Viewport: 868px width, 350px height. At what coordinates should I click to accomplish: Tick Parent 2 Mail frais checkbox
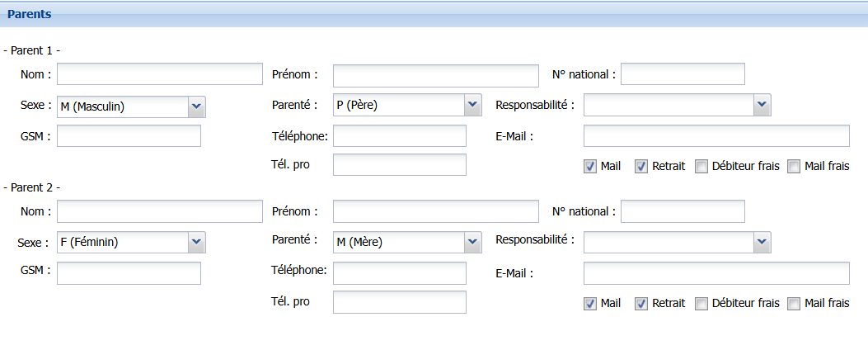pos(794,304)
